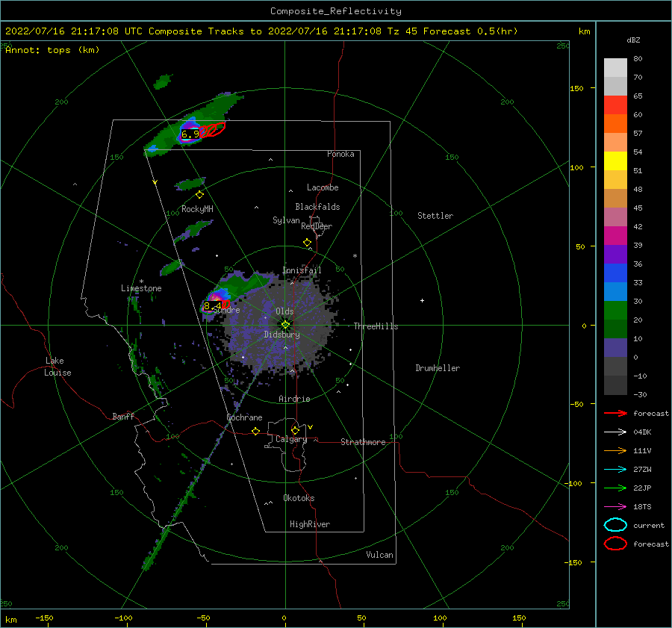Click the Drumheller city label
Image resolution: width=672 pixels, height=628 pixels.
(x=438, y=368)
